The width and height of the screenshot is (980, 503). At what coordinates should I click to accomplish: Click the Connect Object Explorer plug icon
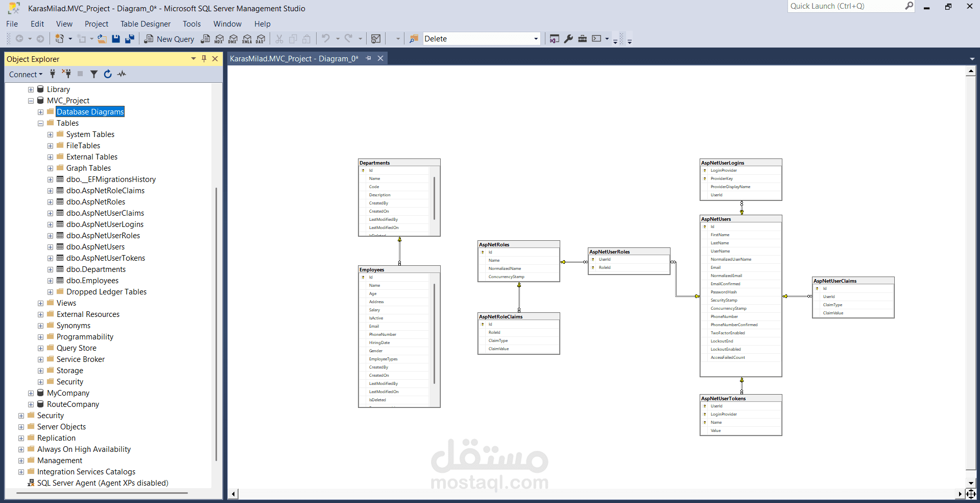(53, 74)
